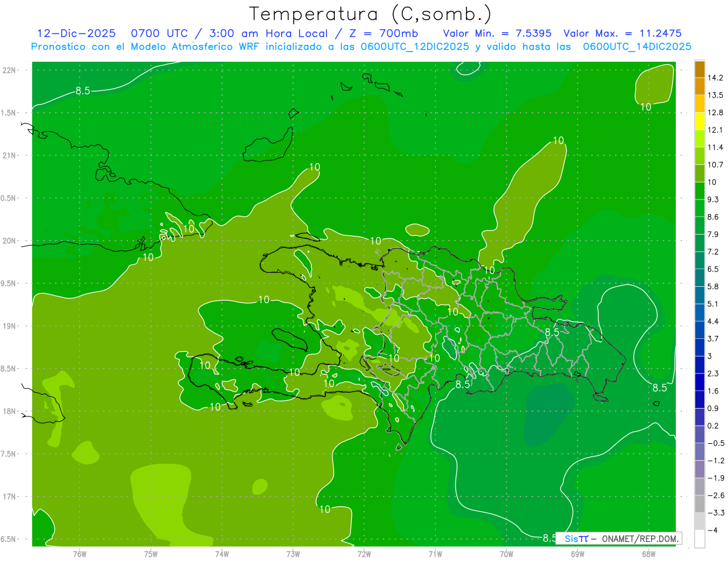Click the '9.3' color bar label
The height and width of the screenshot is (562, 728).
coord(713,199)
